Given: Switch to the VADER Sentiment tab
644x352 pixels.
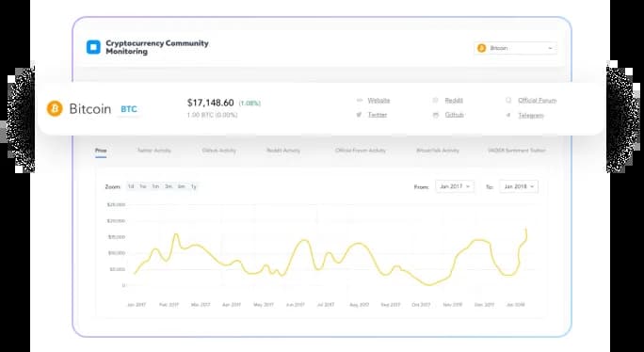Looking at the screenshot, I should tap(517, 151).
